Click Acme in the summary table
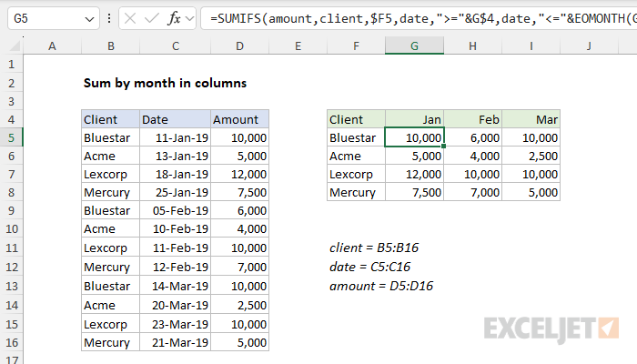This screenshot has width=637, height=364. pos(356,156)
